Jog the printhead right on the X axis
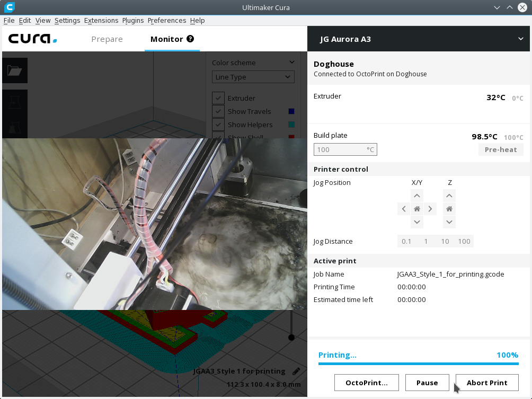This screenshot has height=399, width=532. tap(430, 208)
